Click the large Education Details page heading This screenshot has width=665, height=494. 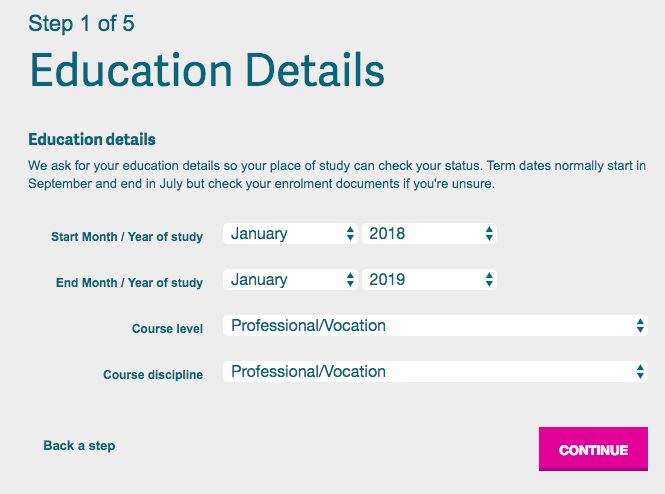pos(207,70)
